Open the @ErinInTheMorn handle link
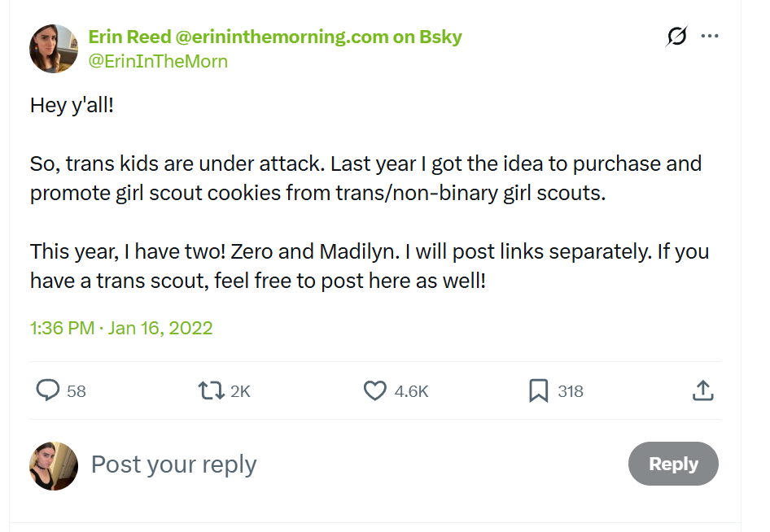Image resolution: width=770 pixels, height=532 pixels. [157, 61]
